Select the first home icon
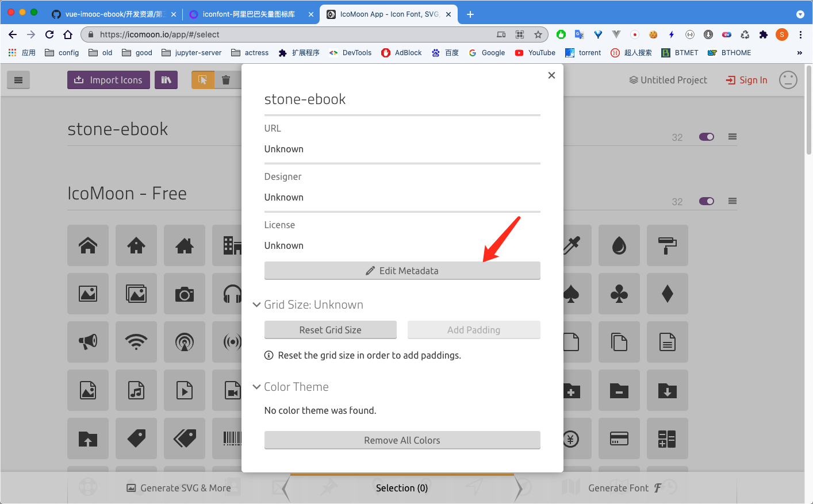Image resolution: width=813 pixels, height=504 pixels. click(88, 245)
